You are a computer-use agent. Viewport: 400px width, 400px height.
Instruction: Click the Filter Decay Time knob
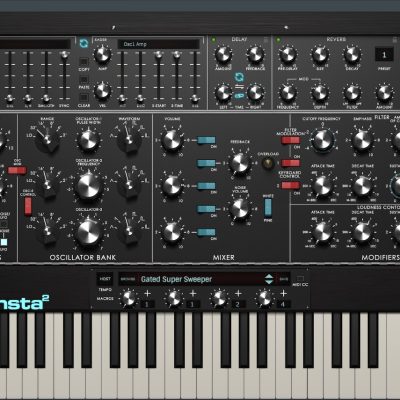pyautogui.click(x=362, y=186)
